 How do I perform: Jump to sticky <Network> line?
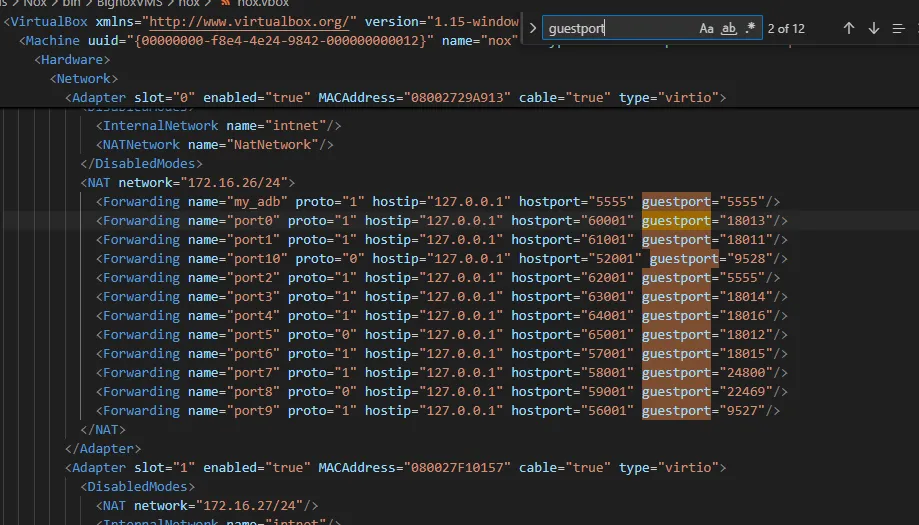click(x=84, y=79)
